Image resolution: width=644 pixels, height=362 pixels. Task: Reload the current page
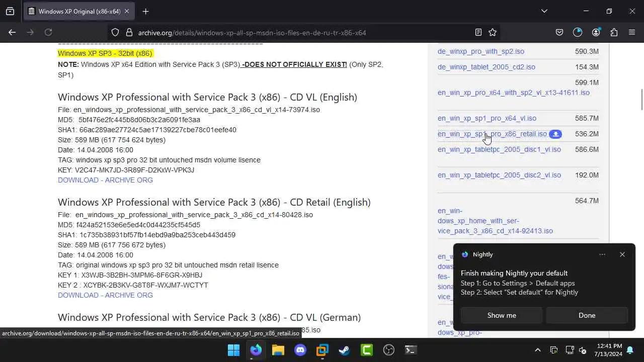(48, 32)
